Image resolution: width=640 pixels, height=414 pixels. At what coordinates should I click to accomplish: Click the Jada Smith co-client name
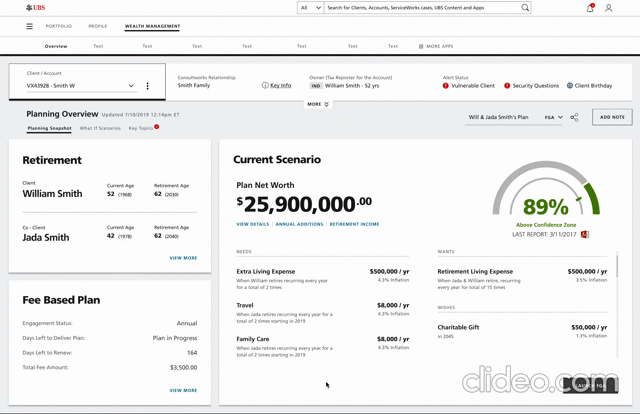(x=46, y=238)
